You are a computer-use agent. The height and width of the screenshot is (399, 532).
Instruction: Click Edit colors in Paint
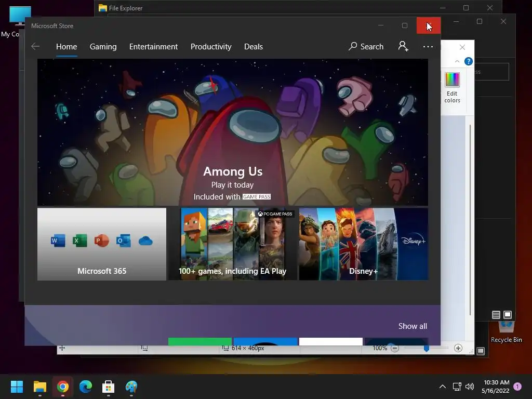pyautogui.click(x=453, y=87)
